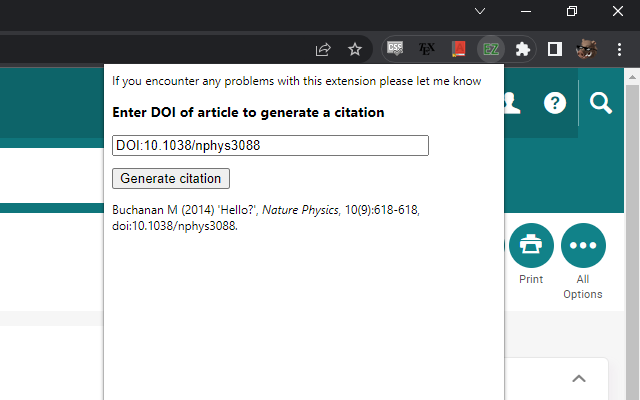Click the Print icon button
The height and width of the screenshot is (400, 640).
[x=531, y=245]
